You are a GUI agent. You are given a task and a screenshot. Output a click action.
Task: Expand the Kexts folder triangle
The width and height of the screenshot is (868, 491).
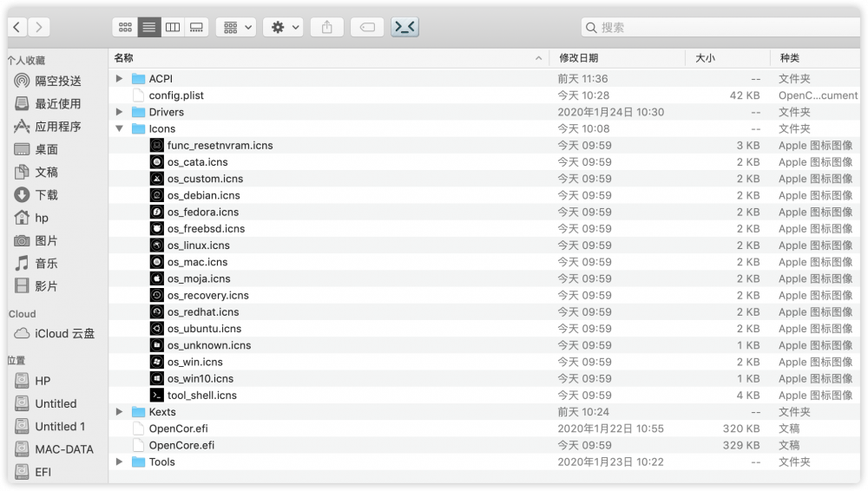pos(119,412)
